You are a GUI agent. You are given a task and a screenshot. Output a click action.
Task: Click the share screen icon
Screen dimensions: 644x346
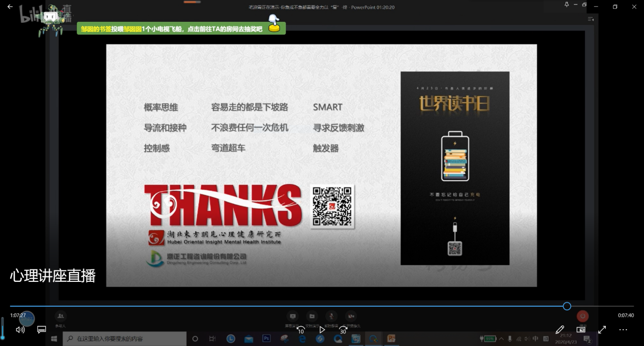(292, 316)
